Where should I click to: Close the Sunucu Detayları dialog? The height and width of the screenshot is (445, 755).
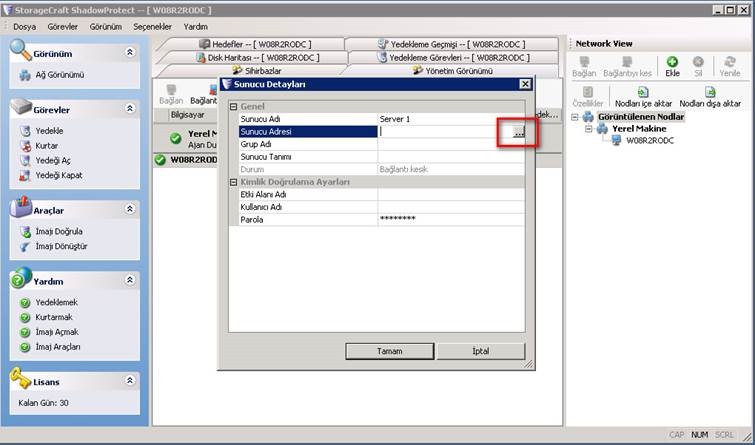pos(525,84)
